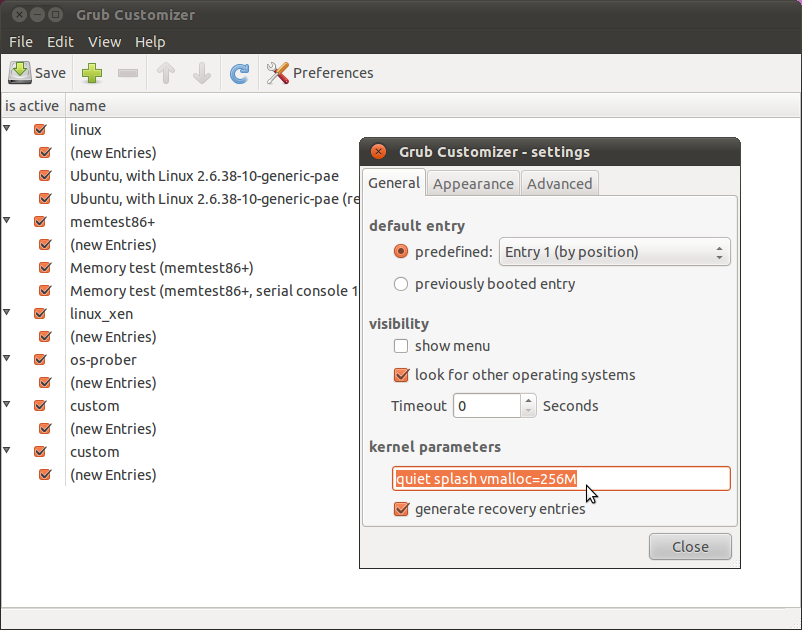Image resolution: width=802 pixels, height=630 pixels.
Task: Click the green plus add entry icon
Action: click(x=92, y=73)
